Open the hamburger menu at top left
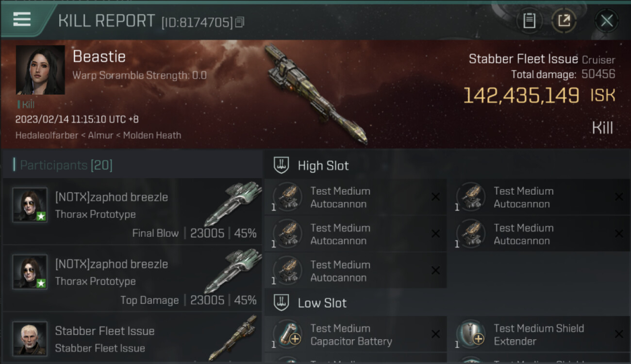This screenshot has width=631, height=364. [x=22, y=19]
